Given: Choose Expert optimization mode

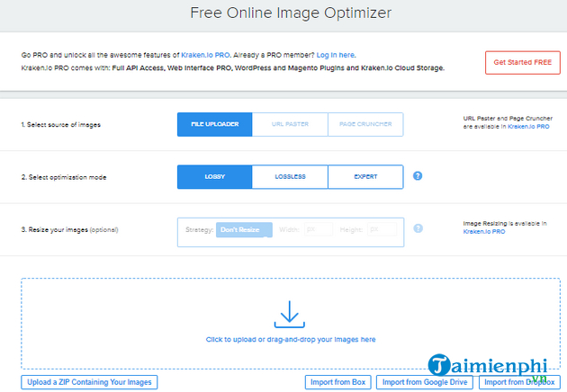Looking at the screenshot, I should [365, 177].
